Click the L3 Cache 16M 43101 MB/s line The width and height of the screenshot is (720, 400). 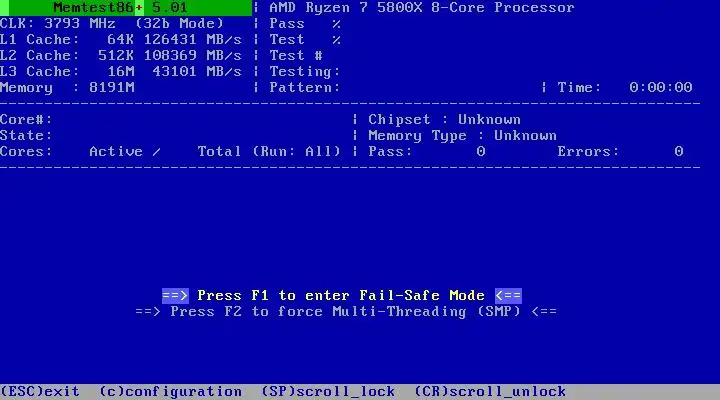[x=121, y=72]
